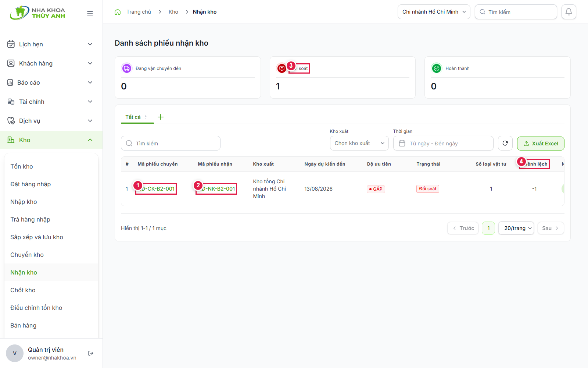Click the hamburger menu icon

(90, 13)
